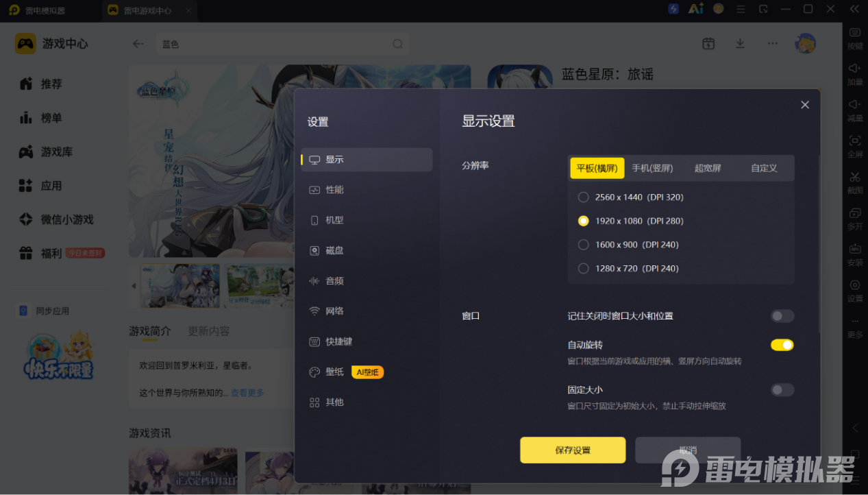Click the title bar user avatar
The height and width of the screenshot is (495, 868).
(719, 9)
